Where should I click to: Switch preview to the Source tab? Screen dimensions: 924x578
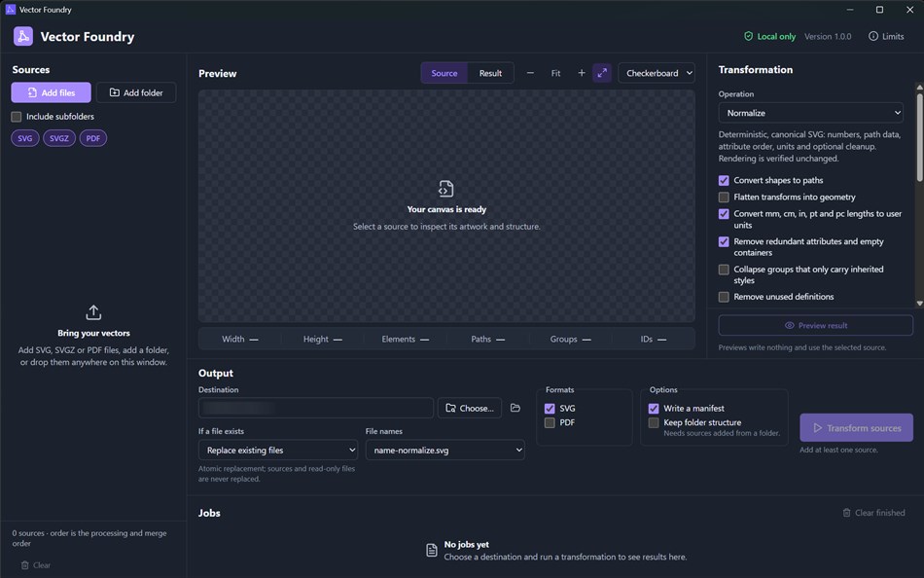click(444, 73)
